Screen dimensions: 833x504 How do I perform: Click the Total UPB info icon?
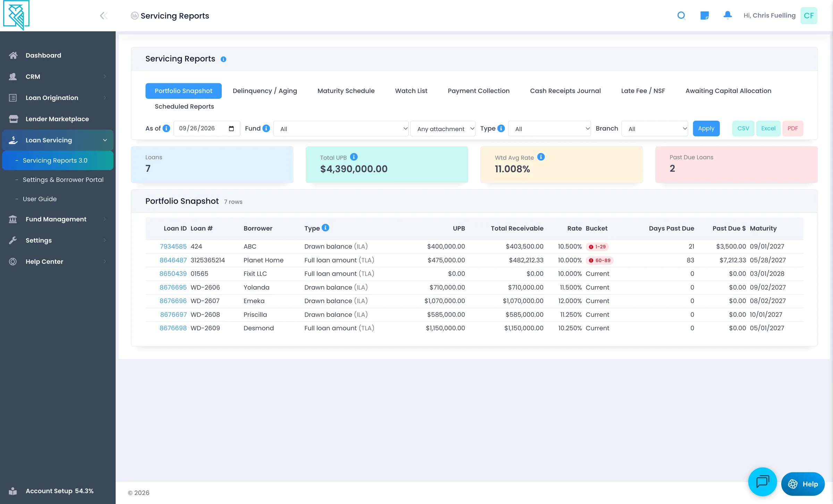coord(354,157)
